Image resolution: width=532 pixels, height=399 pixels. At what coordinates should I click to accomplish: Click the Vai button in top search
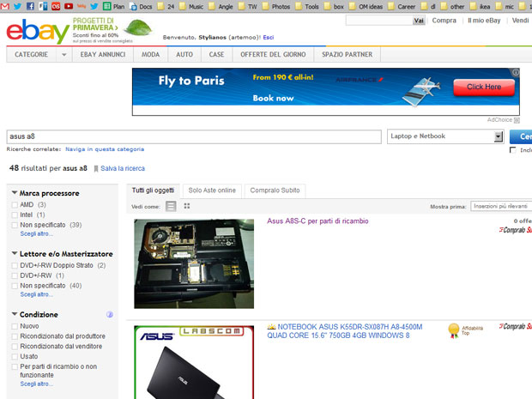[x=419, y=21]
